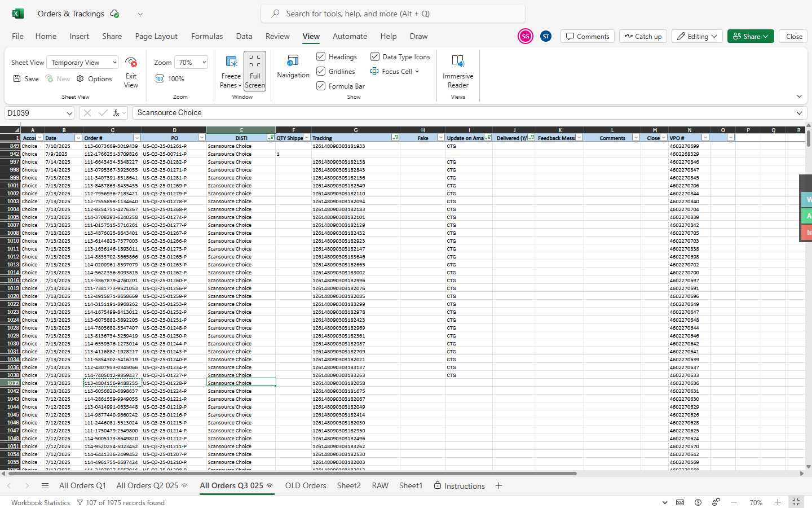Select all cells via corner triangle
Image resolution: width=812 pixels, height=508 pixels.
[x=17, y=130]
